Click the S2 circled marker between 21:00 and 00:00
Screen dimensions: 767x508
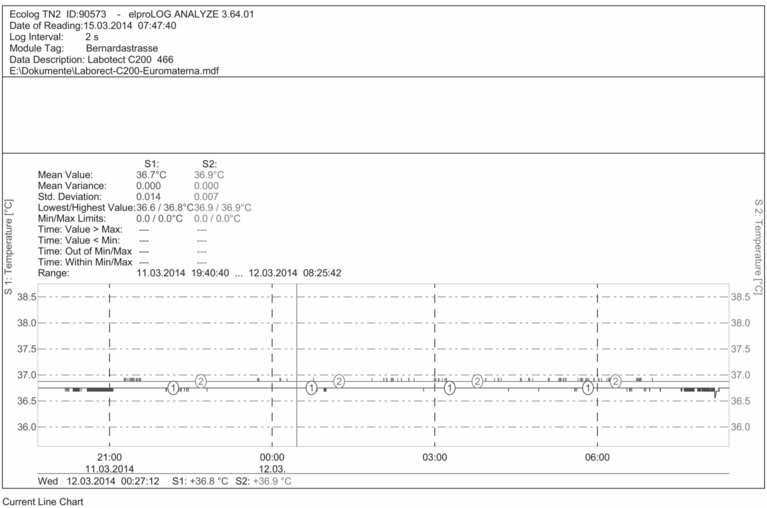pyautogui.click(x=201, y=380)
